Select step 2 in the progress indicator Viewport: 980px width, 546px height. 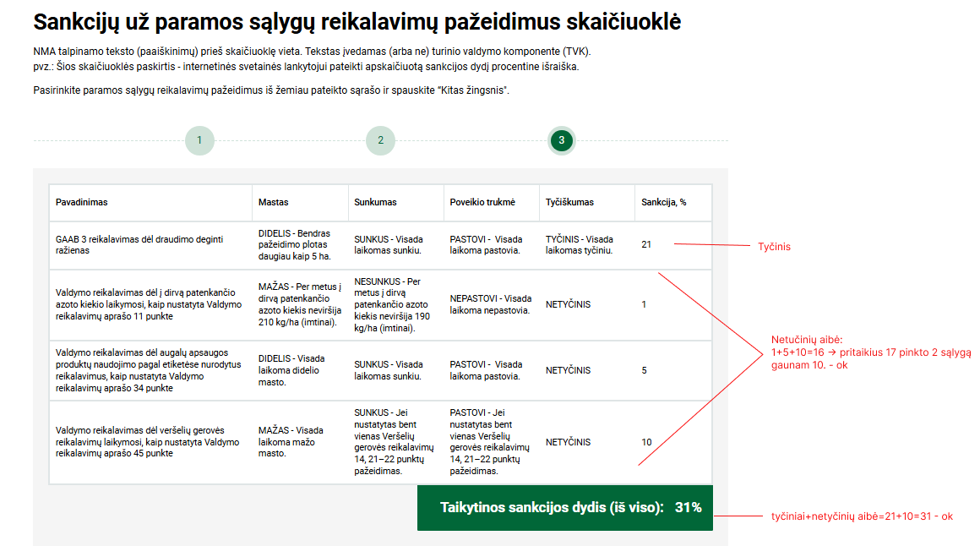[380, 140]
